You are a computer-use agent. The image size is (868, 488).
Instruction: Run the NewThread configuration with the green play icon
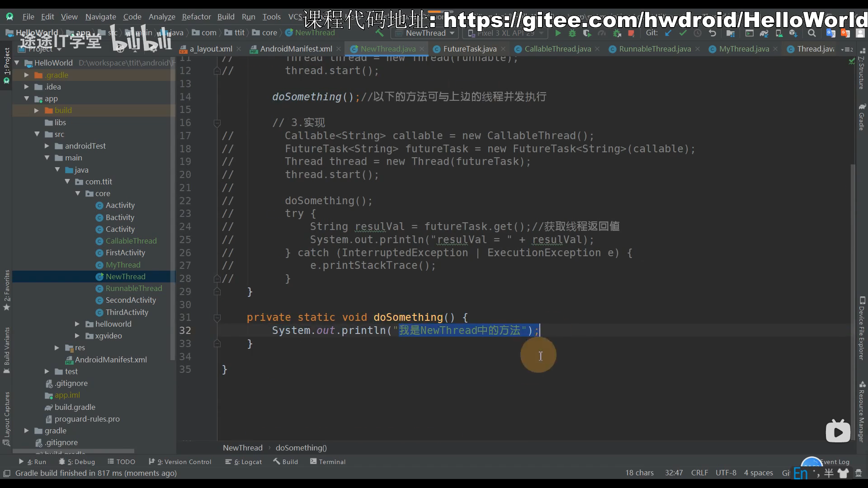click(x=558, y=33)
